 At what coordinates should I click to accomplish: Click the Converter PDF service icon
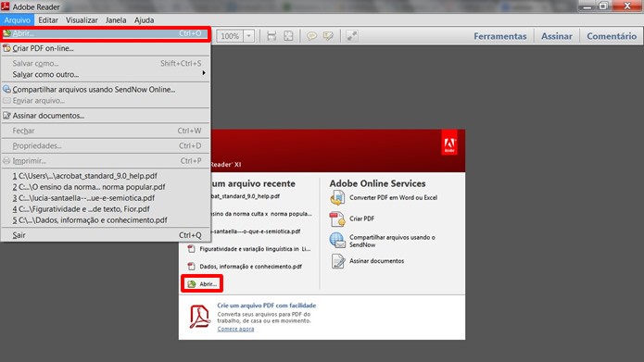pyautogui.click(x=337, y=198)
